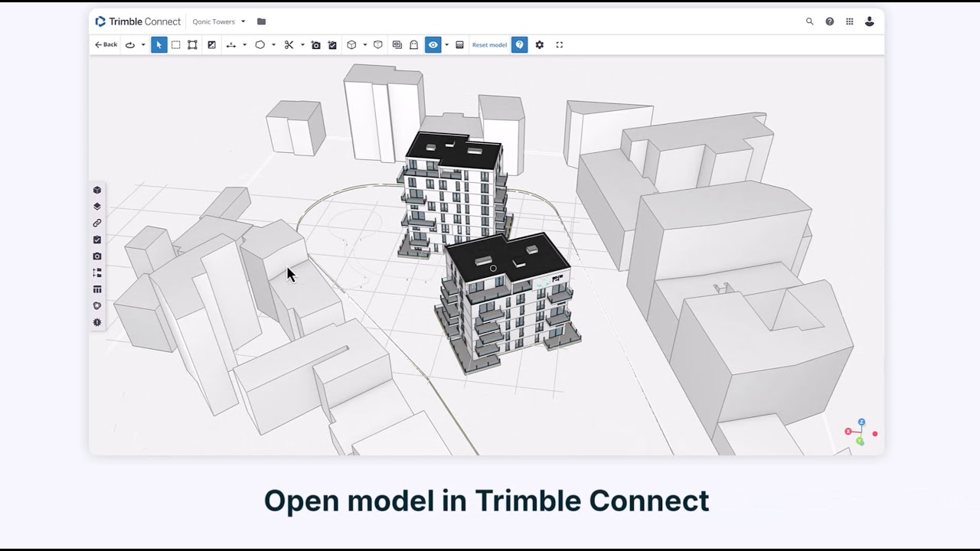Select the Orbit navigation tool
980x551 pixels.
[130, 45]
